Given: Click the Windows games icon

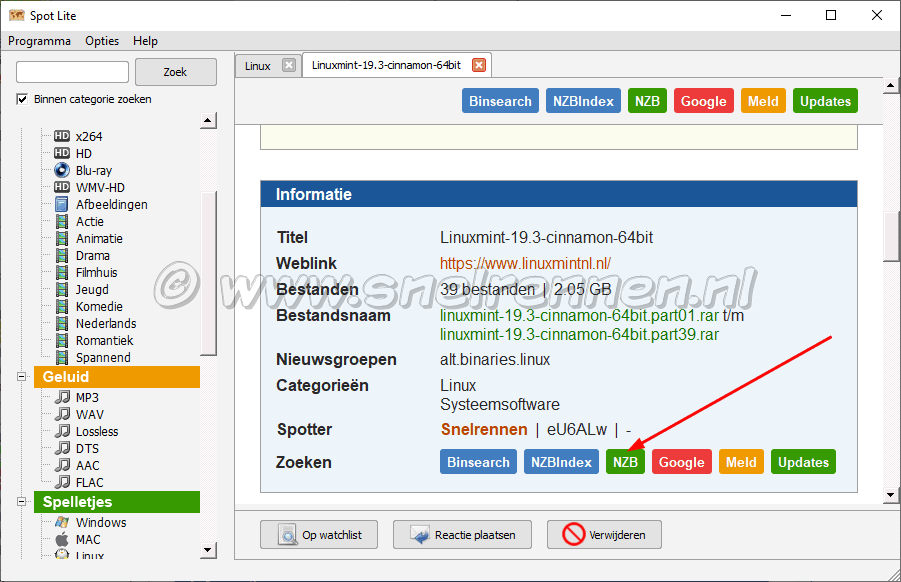Looking at the screenshot, I should click(61, 522).
